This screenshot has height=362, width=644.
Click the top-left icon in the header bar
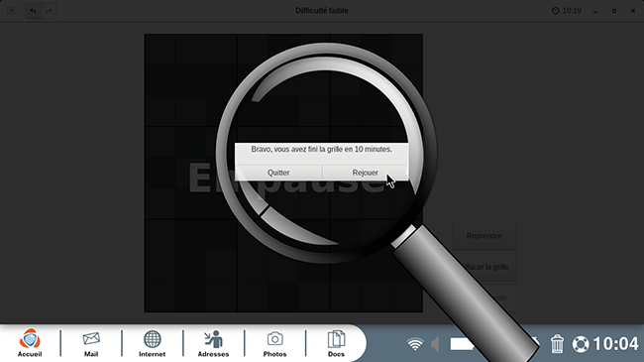11,11
